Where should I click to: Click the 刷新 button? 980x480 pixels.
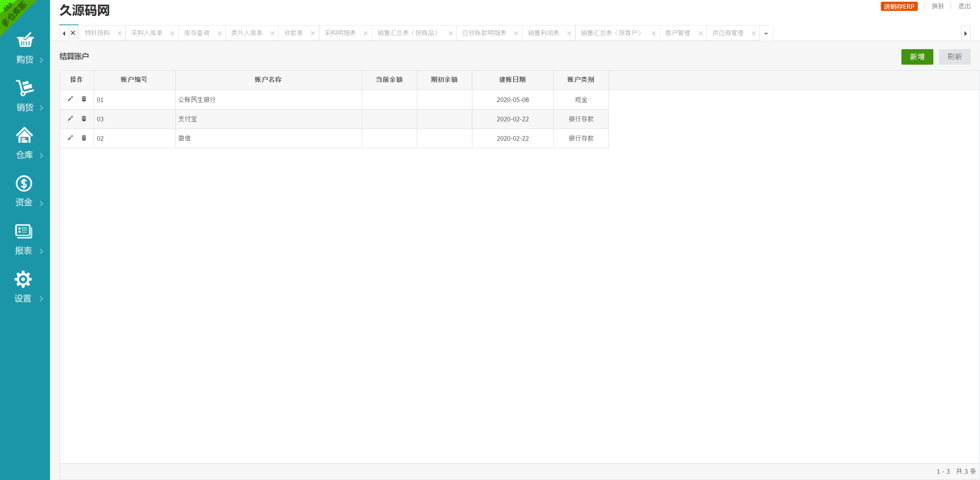(x=954, y=57)
